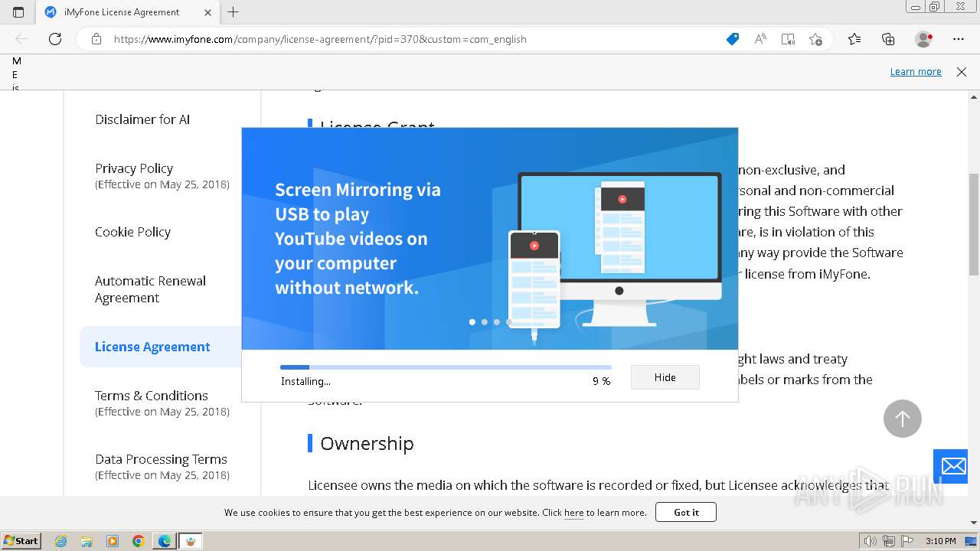Click the Hide button in installer
The height and width of the screenshot is (551, 980).
click(665, 377)
